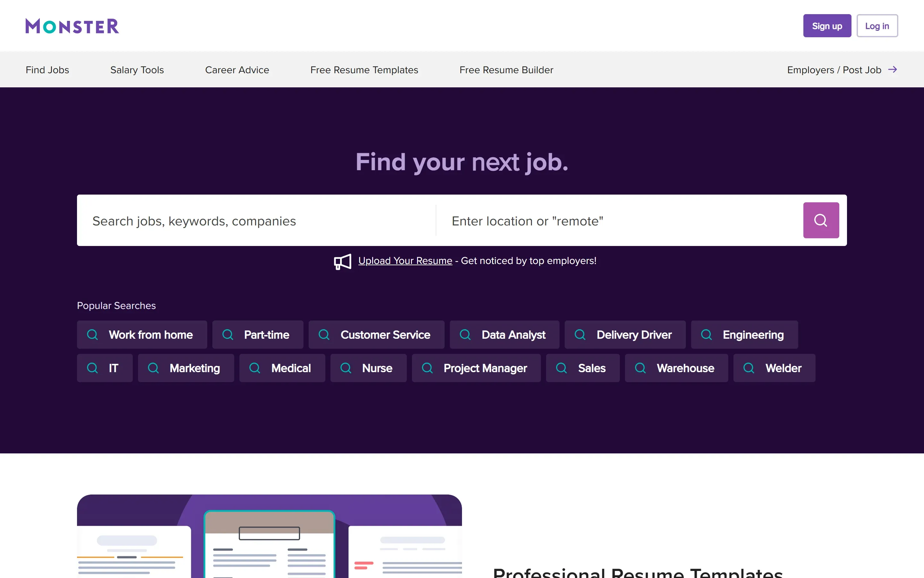Search for Work from home jobs
The image size is (924, 578).
click(x=142, y=335)
